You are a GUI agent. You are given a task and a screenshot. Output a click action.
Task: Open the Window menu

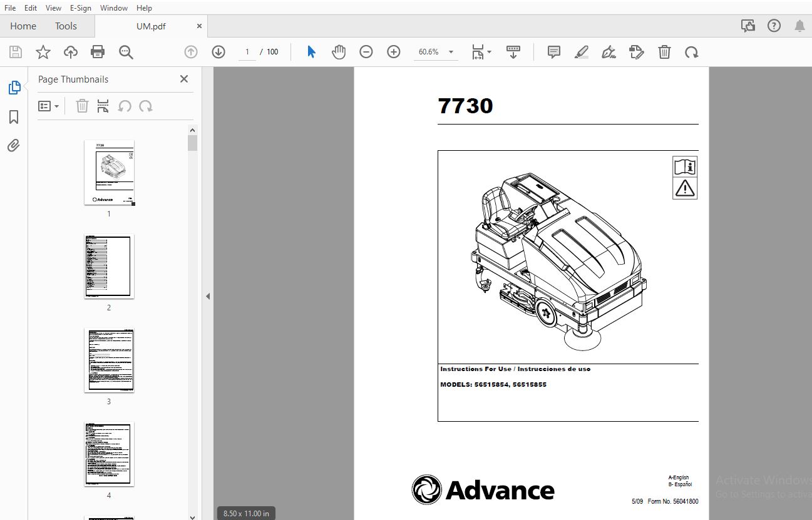coord(114,8)
